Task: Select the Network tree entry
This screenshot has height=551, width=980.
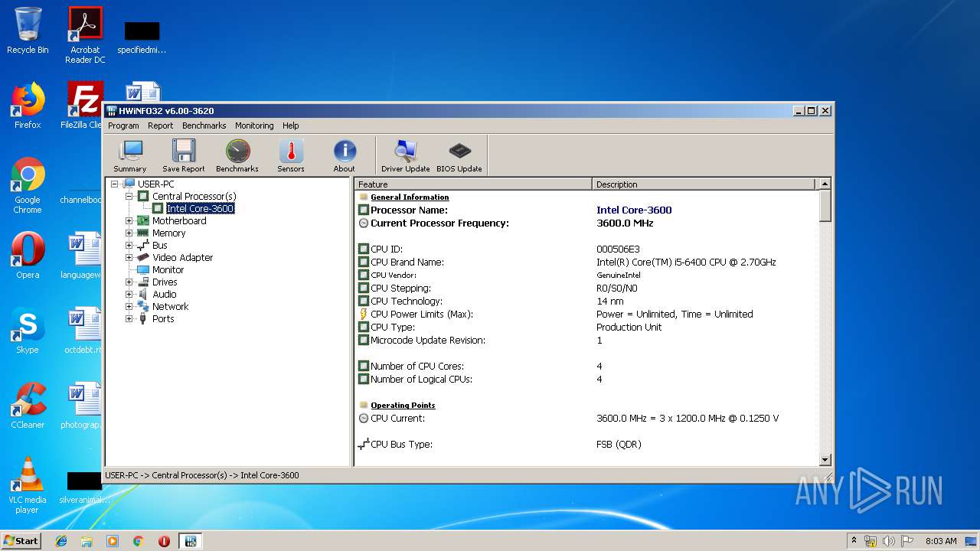Action: 170,306
